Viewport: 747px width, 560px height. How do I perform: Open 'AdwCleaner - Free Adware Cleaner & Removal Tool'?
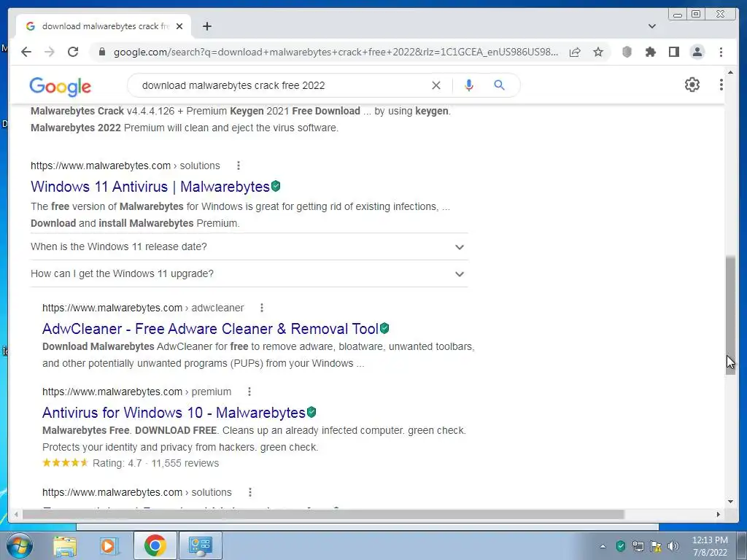point(210,329)
